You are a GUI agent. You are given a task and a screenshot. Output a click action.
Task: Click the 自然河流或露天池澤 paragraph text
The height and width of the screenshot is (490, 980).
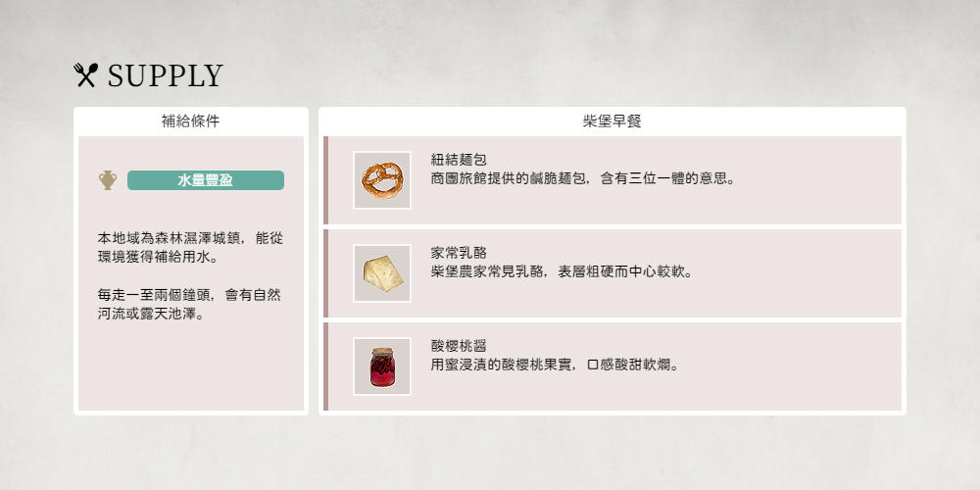pyautogui.click(x=189, y=305)
